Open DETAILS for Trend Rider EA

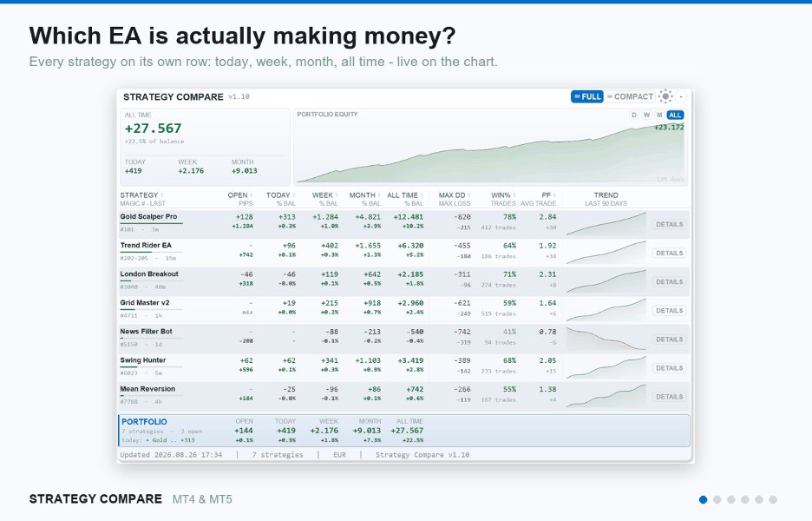[x=669, y=253]
